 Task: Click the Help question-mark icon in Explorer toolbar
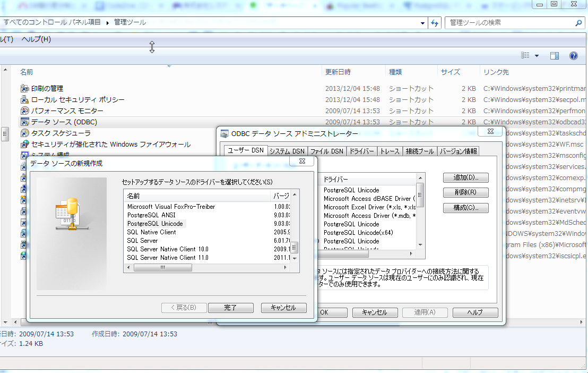tap(574, 56)
